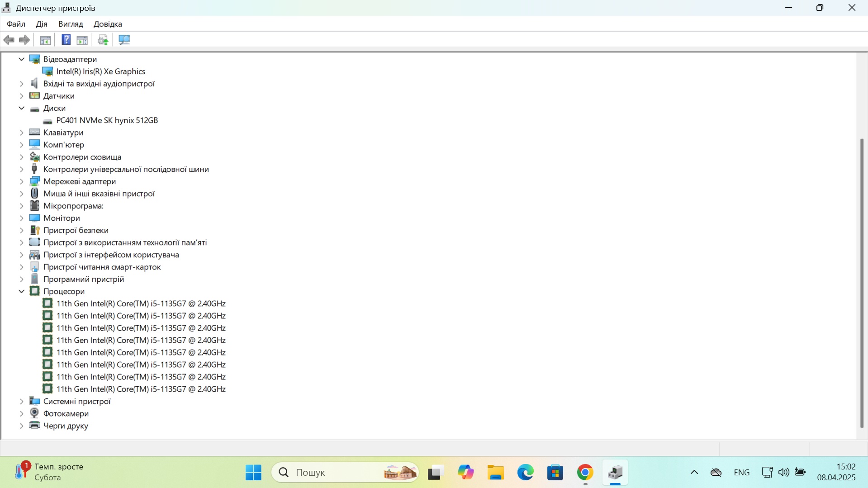Open the Файл menu

(x=16, y=24)
